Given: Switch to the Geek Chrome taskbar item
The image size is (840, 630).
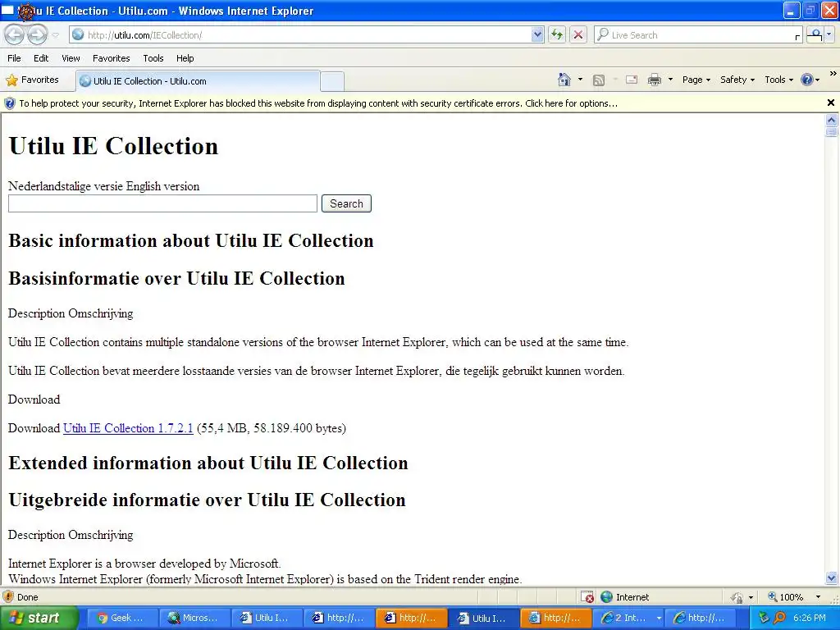Looking at the screenshot, I should [121, 619].
